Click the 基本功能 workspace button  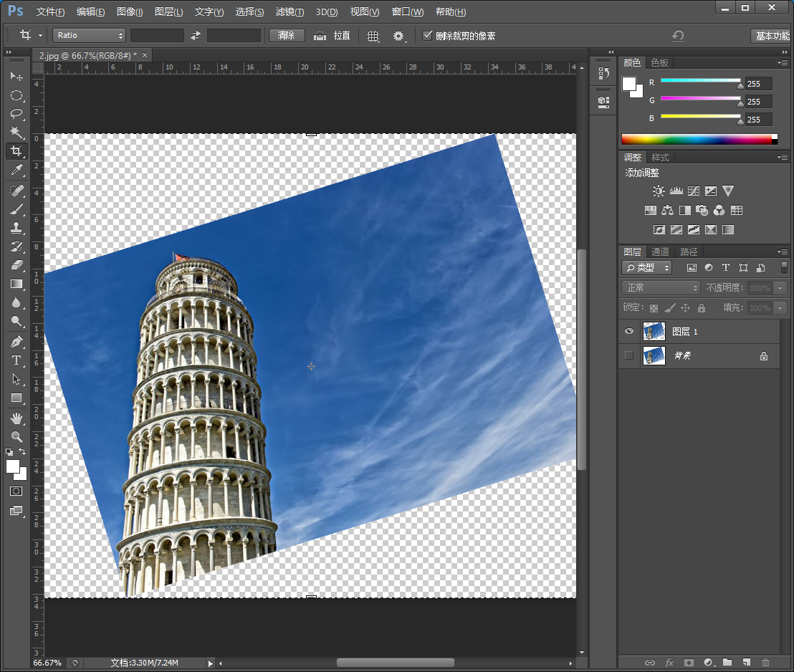click(771, 35)
